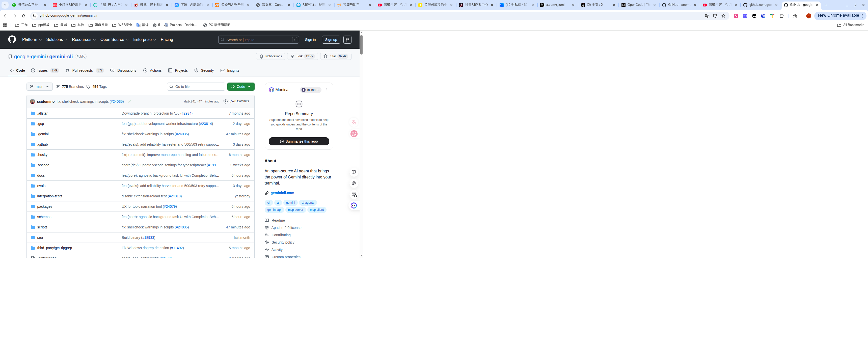Open the packages folder

44,206
